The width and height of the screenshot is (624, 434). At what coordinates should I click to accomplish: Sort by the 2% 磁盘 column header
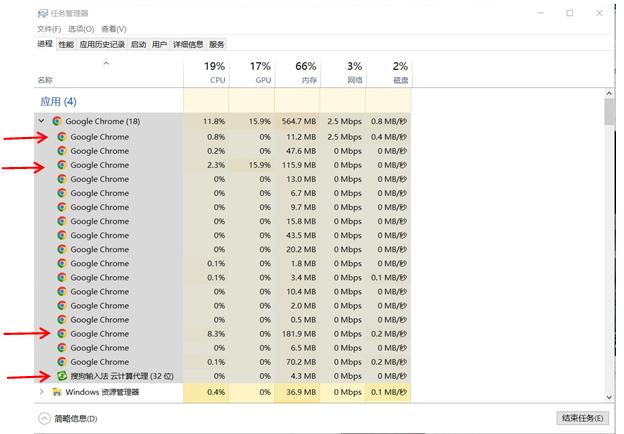(x=389, y=73)
